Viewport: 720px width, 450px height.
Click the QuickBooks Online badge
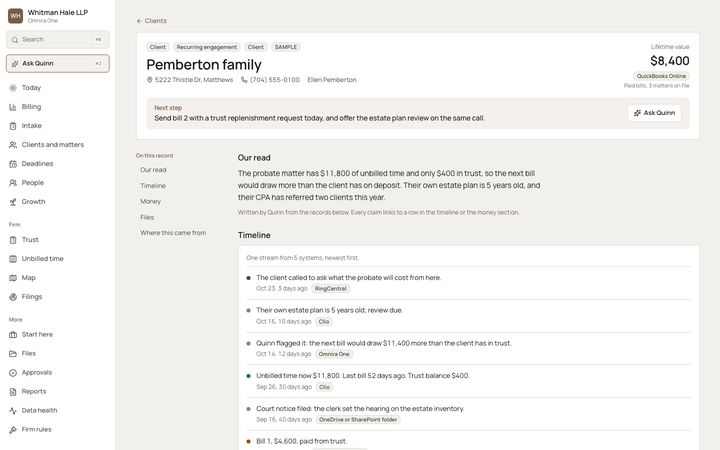pos(661,76)
